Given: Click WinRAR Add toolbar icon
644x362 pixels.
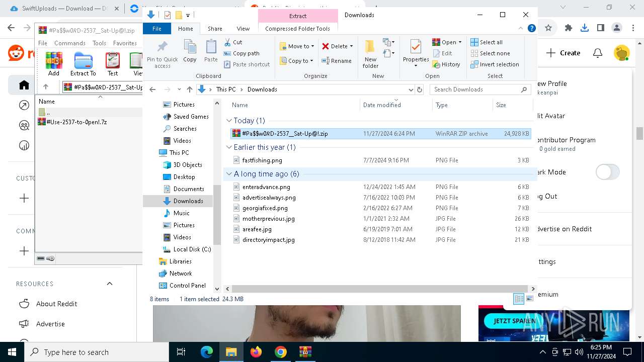Looking at the screenshot, I should click(x=54, y=64).
